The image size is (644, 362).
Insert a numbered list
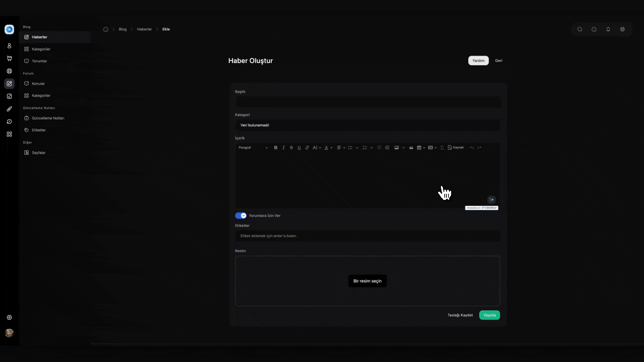pyautogui.click(x=365, y=147)
